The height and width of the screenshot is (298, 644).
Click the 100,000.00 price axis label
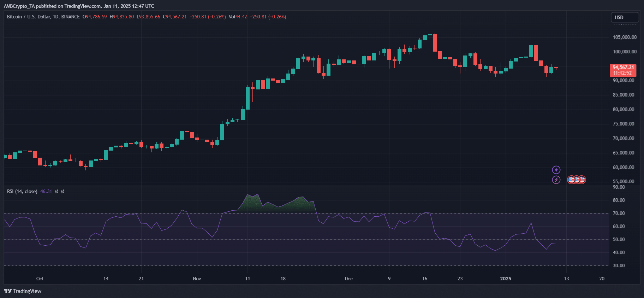coord(625,52)
